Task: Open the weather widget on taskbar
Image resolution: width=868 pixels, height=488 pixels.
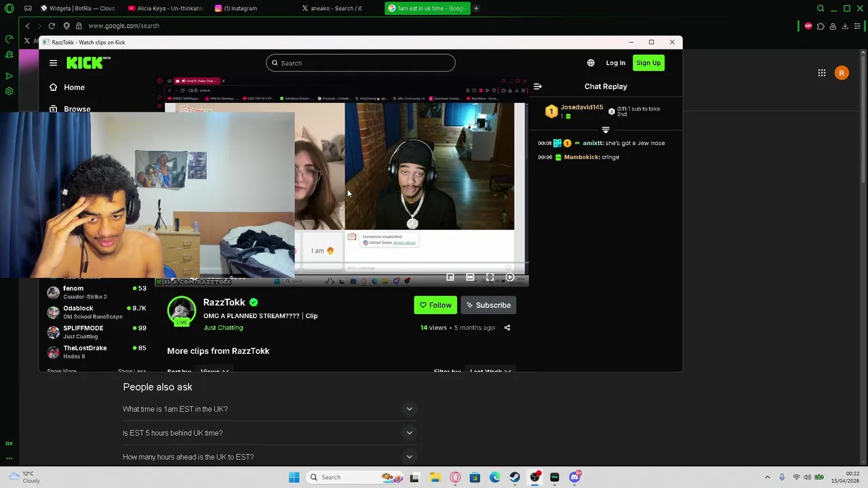Action: [24, 477]
